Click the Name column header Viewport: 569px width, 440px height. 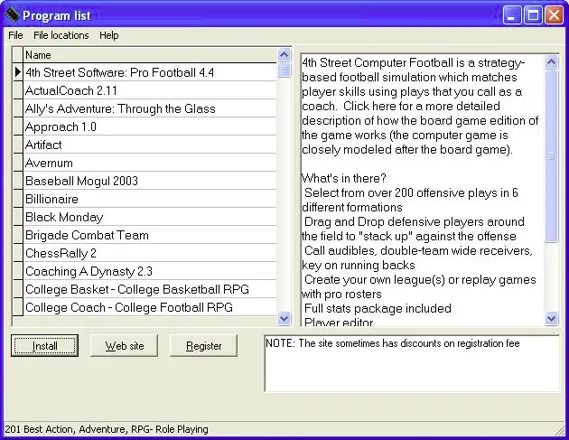150,55
